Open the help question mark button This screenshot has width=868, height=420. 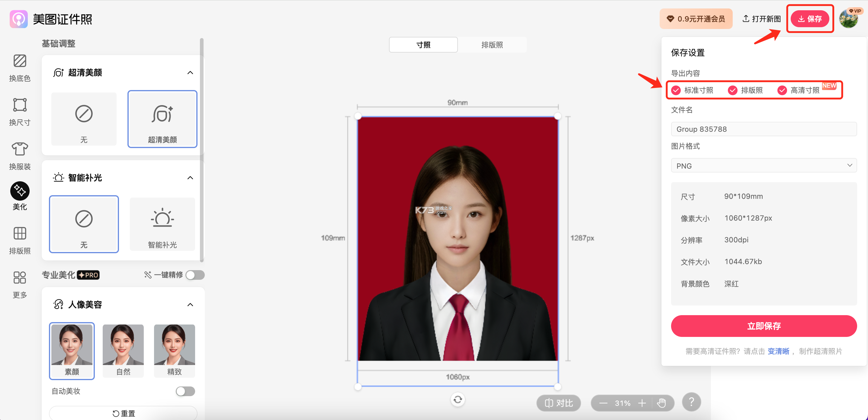click(x=691, y=402)
